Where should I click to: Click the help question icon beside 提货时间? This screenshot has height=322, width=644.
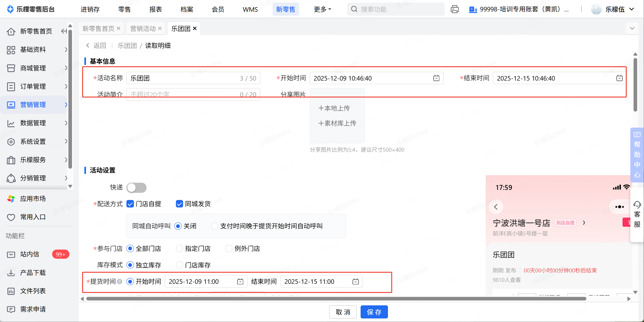(x=120, y=282)
